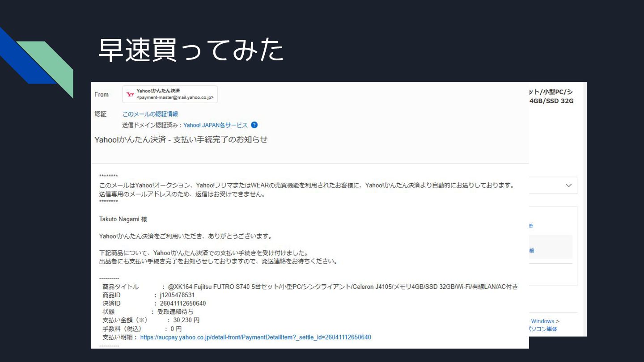Open the このメールの認証情報 link

(150, 114)
